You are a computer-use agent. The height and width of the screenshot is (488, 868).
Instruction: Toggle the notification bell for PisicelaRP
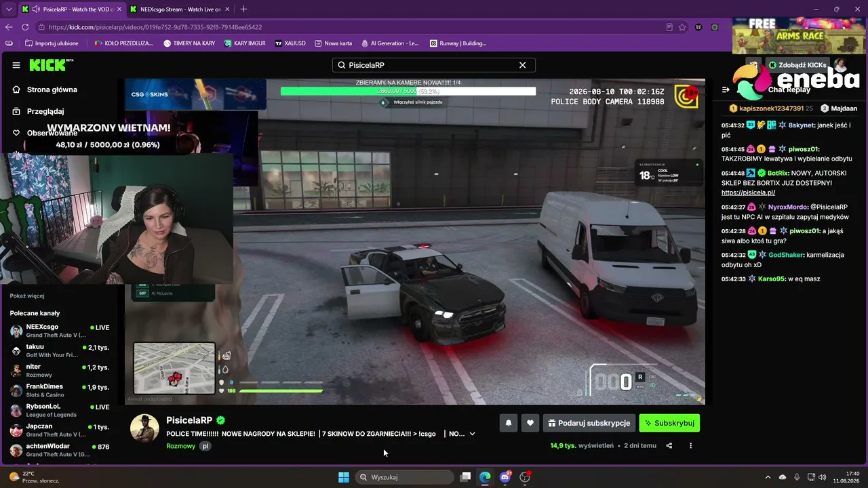click(x=509, y=423)
